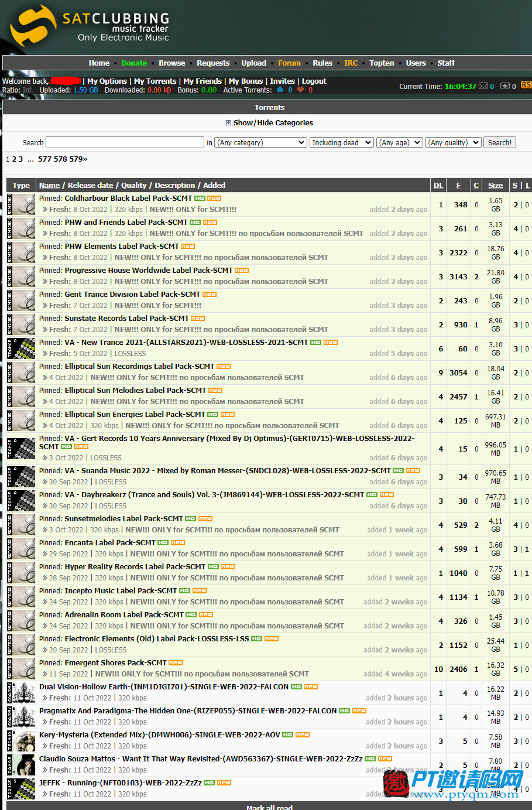Open the Any quality dropdown
This screenshot has width=532, height=810.
click(x=454, y=142)
